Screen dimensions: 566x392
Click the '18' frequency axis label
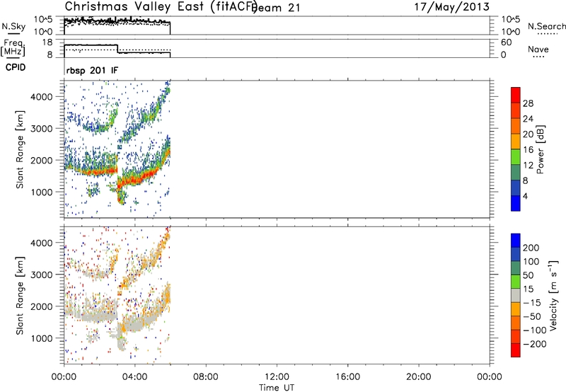pyautogui.click(x=47, y=42)
